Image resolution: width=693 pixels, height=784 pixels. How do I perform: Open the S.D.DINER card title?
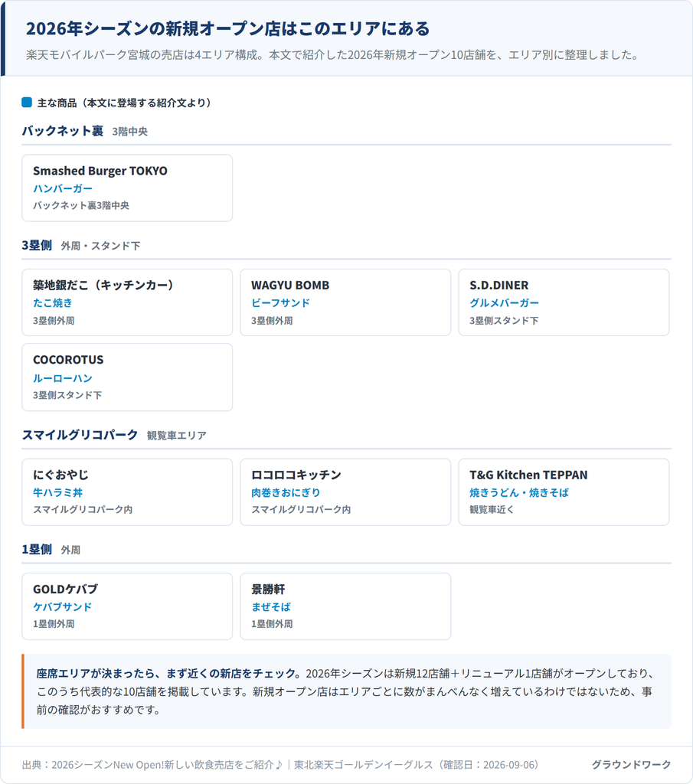(x=499, y=285)
